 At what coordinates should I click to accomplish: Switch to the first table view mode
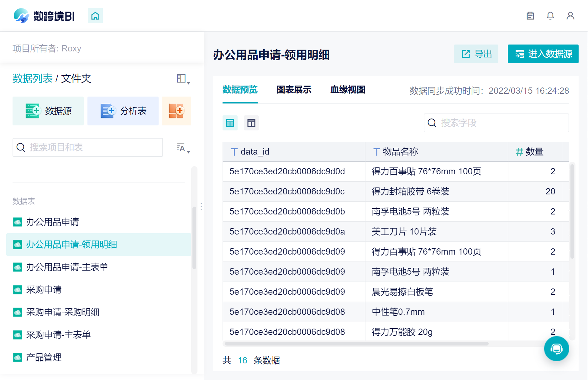pos(230,123)
